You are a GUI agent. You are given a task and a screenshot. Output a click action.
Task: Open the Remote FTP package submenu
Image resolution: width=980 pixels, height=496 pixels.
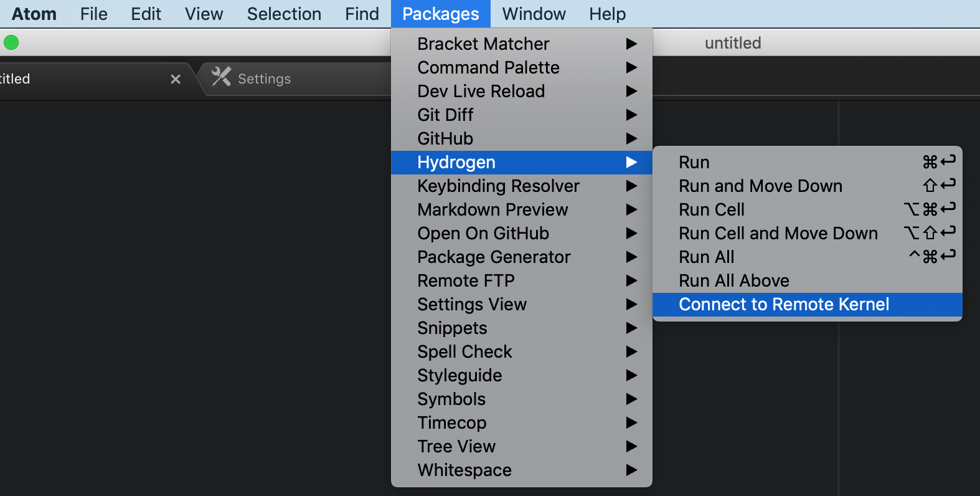point(466,280)
